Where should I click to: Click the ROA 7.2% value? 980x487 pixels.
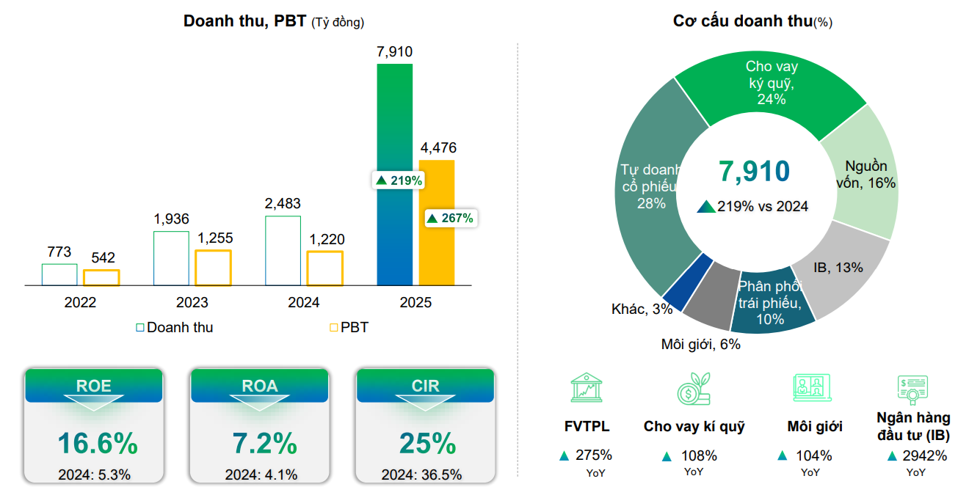(x=260, y=444)
